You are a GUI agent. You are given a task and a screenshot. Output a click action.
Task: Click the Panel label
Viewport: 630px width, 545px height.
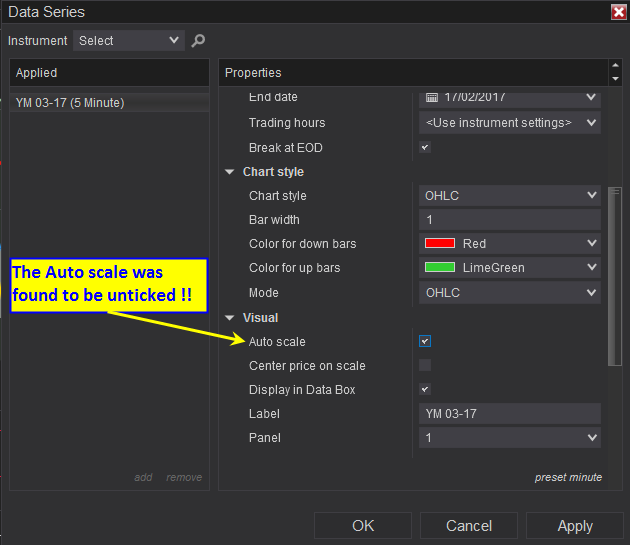(x=264, y=438)
